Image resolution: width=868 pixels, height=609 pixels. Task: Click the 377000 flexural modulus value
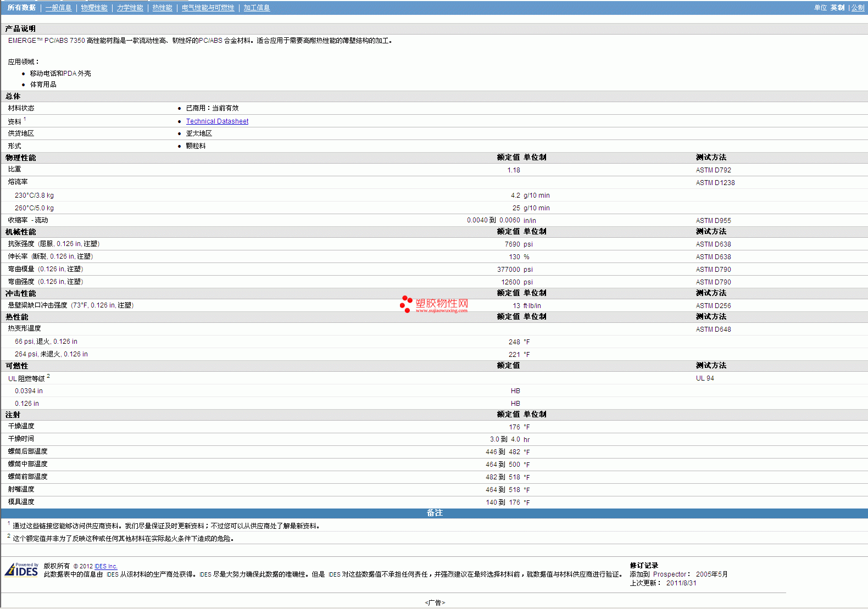point(509,270)
